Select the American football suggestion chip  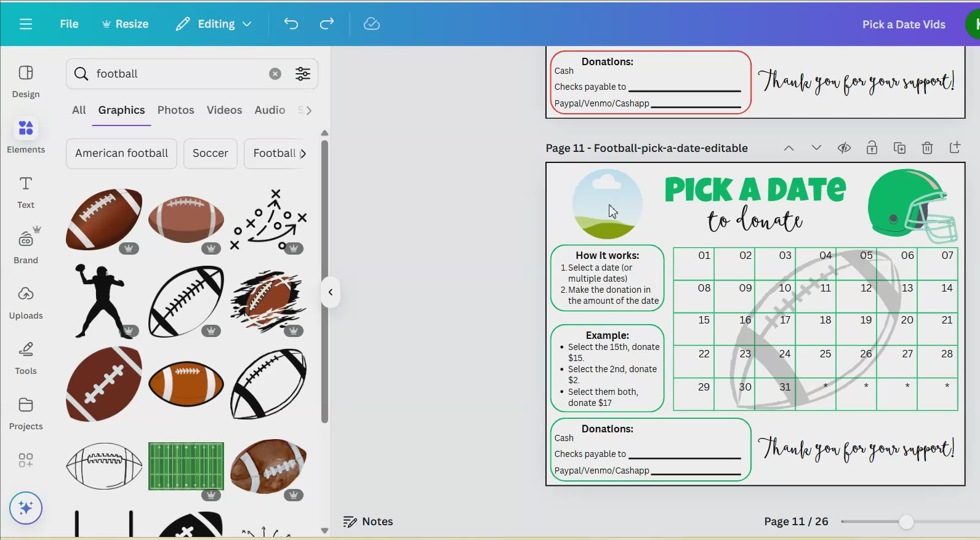(121, 153)
